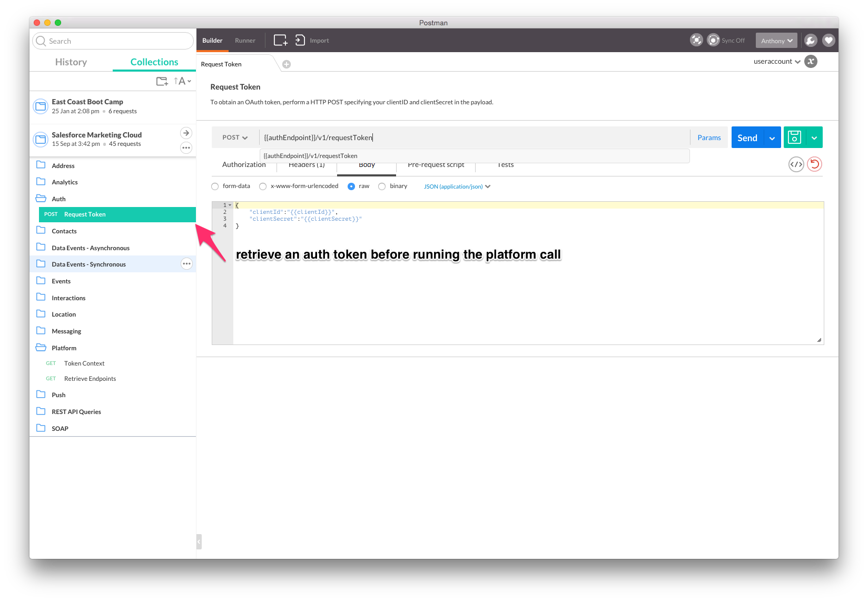Open the JSON (application/json) type dropdown

click(457, 186)
